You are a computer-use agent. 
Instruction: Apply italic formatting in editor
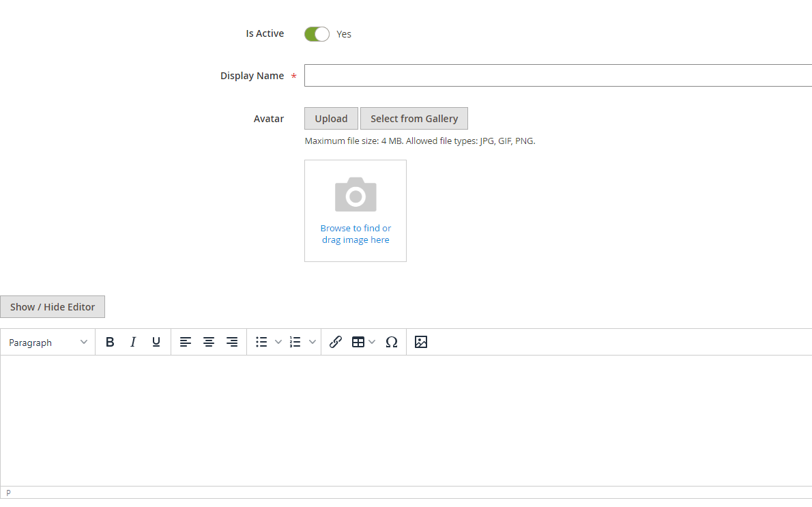133,342
